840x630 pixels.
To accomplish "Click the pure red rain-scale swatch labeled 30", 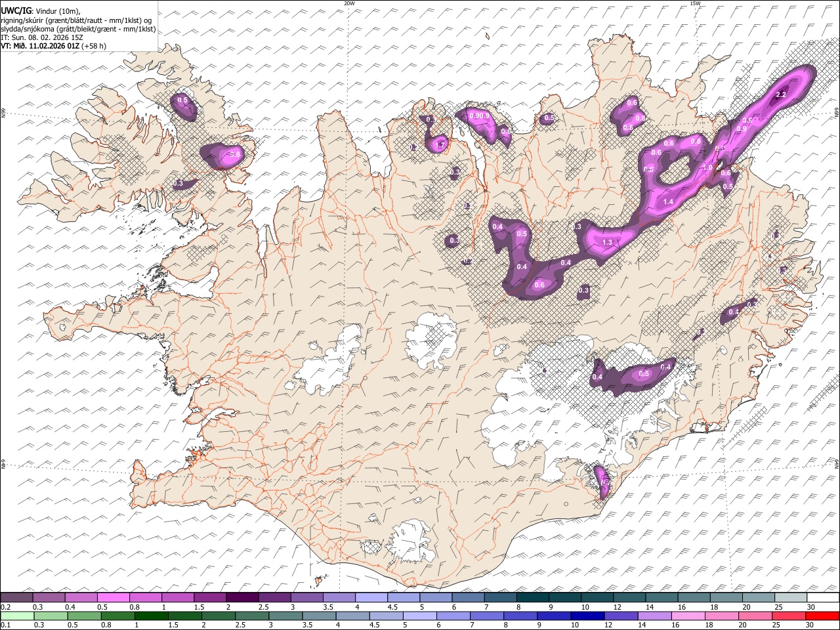I will pos(822,616).
